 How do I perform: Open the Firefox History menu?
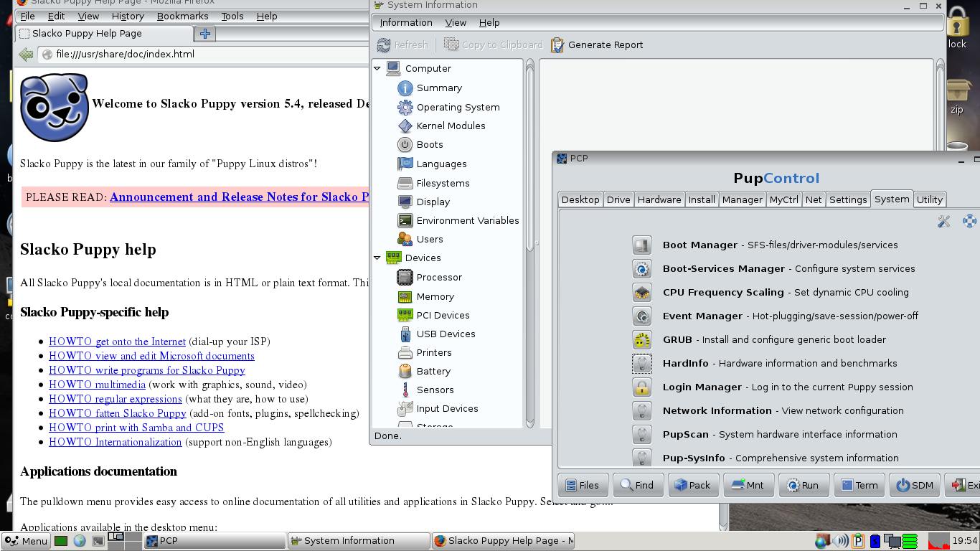128,16
